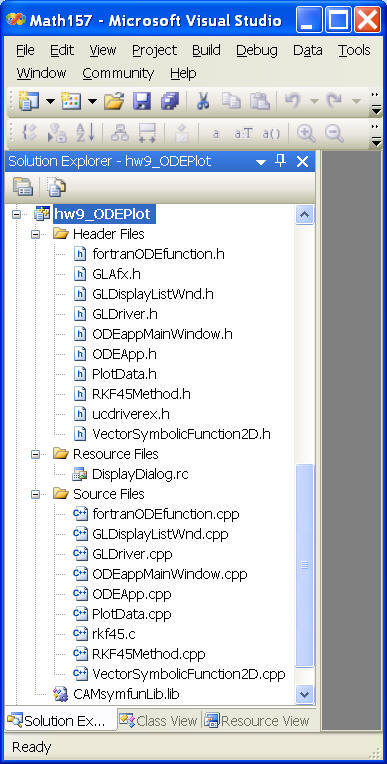387x764 pixels.
Task: Select RKF45Method.h header file
Action: (141, 394)
